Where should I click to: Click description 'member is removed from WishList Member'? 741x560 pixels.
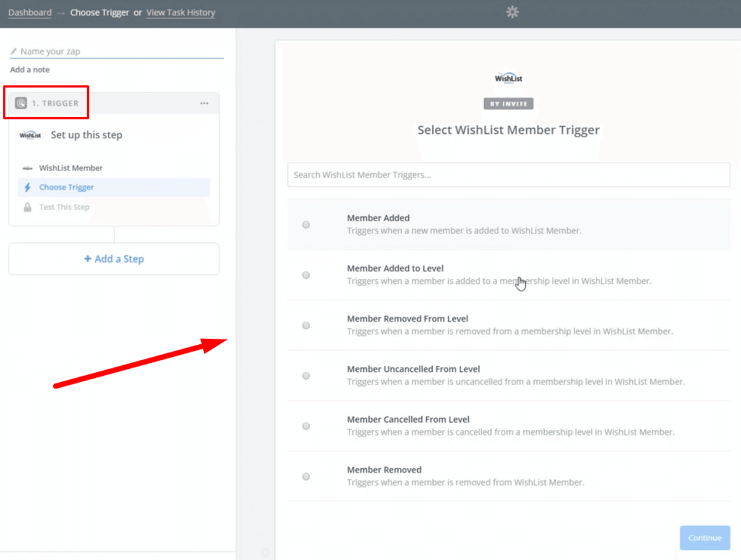[465, 482]
